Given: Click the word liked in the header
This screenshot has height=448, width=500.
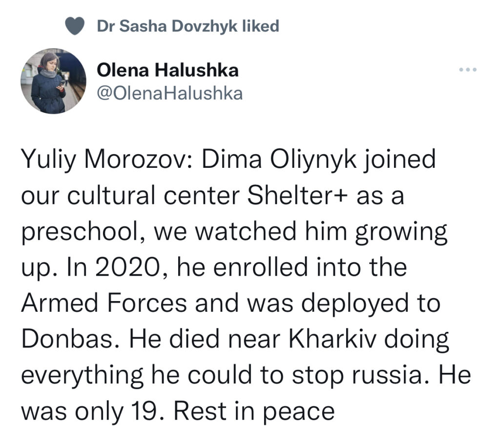Looking at the screenshot, I should (261, 26).
